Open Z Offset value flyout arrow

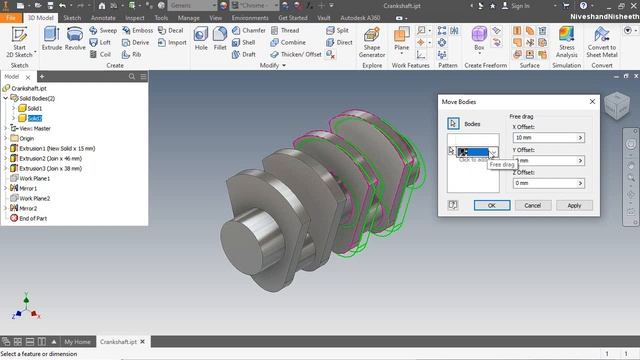click(580, 184)
